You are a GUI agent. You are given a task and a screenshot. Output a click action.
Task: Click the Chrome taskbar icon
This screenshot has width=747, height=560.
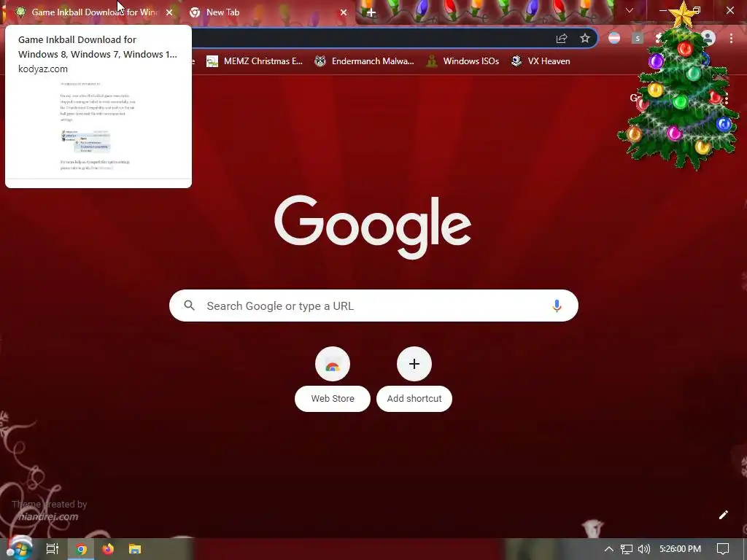82,549
